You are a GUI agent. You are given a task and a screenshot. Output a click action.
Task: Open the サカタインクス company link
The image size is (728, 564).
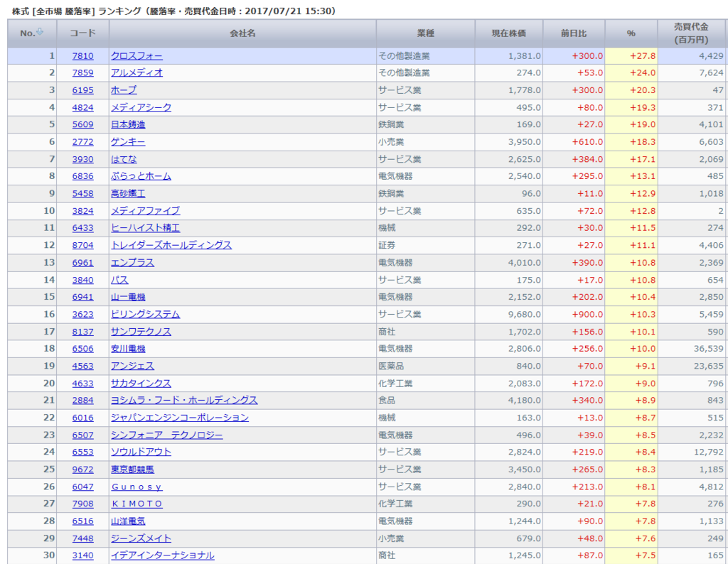click(x=141, y=384)
